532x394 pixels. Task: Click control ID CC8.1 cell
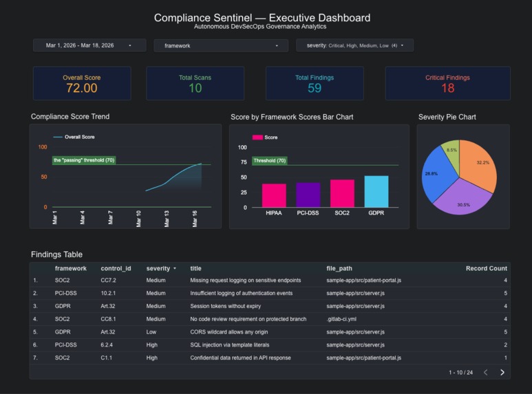click(108, 319)
